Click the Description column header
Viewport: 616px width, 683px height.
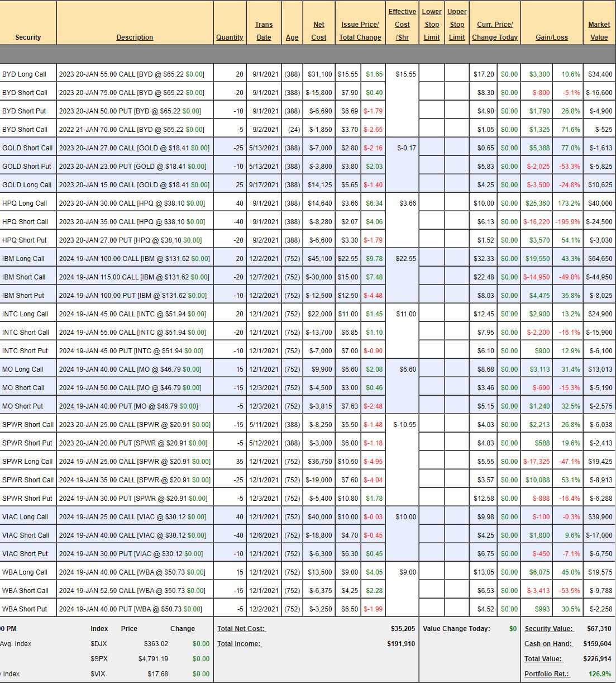tap(135, 37)
